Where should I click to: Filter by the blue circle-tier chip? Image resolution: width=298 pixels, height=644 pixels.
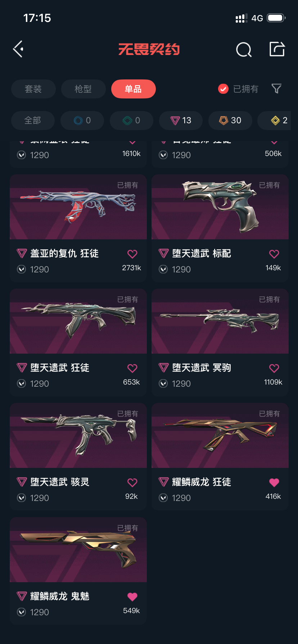82,120
